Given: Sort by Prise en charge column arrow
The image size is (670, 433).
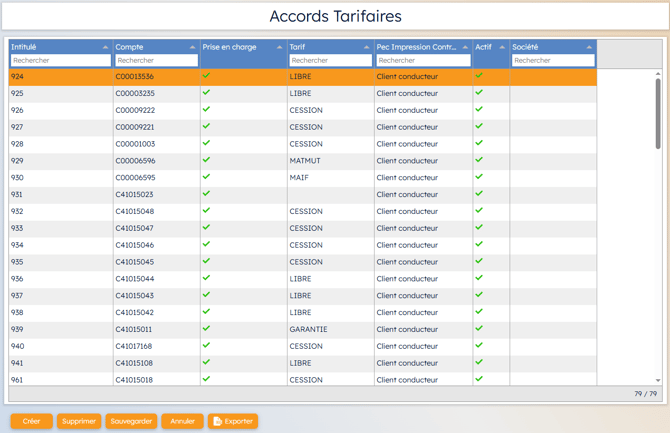Looking at the screenshot, I should 279,47.
